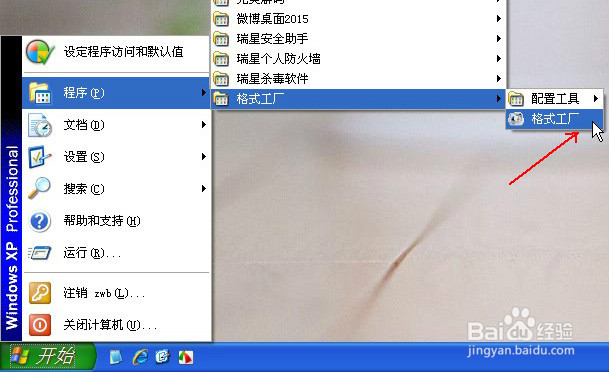Viewport: 609px width, 372px height.
Task: Expand the 配置工具 submenu arrow
Action: 596,99
